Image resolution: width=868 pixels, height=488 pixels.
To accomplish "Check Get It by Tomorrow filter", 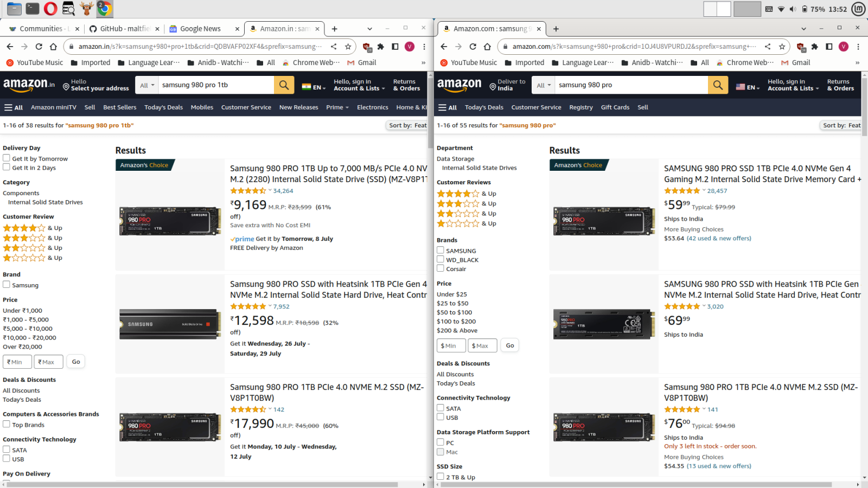I will tap(7, 158).
